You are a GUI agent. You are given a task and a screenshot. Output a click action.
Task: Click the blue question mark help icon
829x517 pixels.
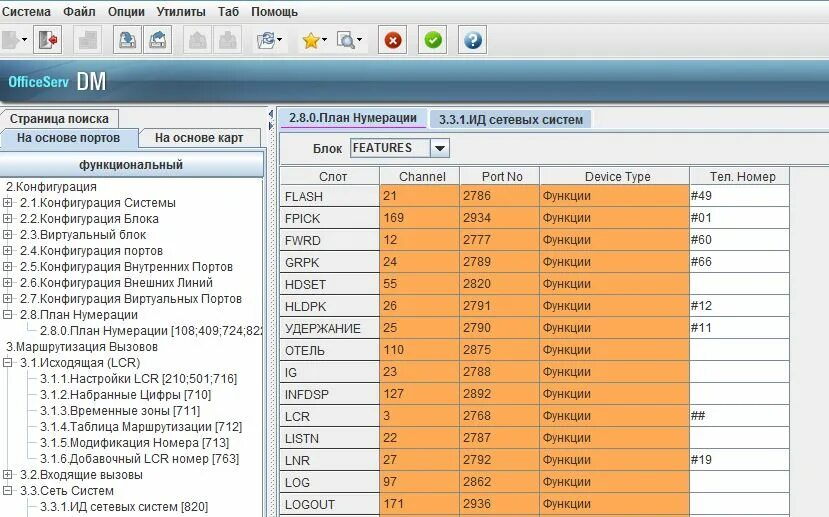point(472,40)
